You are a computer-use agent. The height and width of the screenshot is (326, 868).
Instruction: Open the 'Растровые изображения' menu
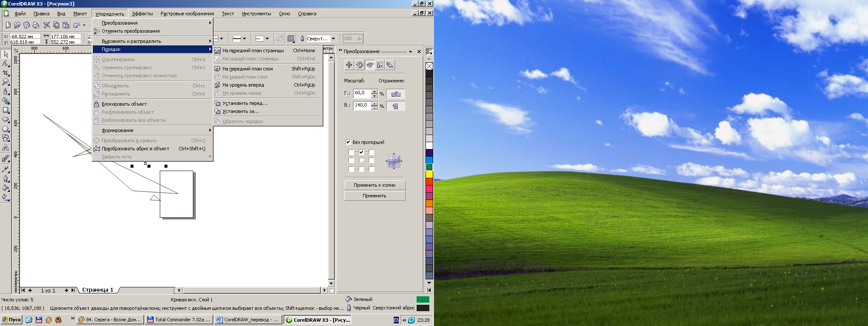tap(187, 14)
